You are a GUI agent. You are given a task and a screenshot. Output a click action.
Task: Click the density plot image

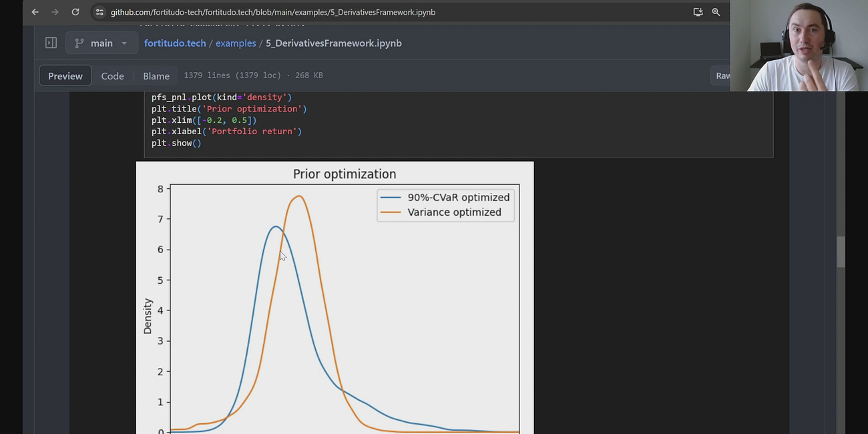click(x=335, y=298)
